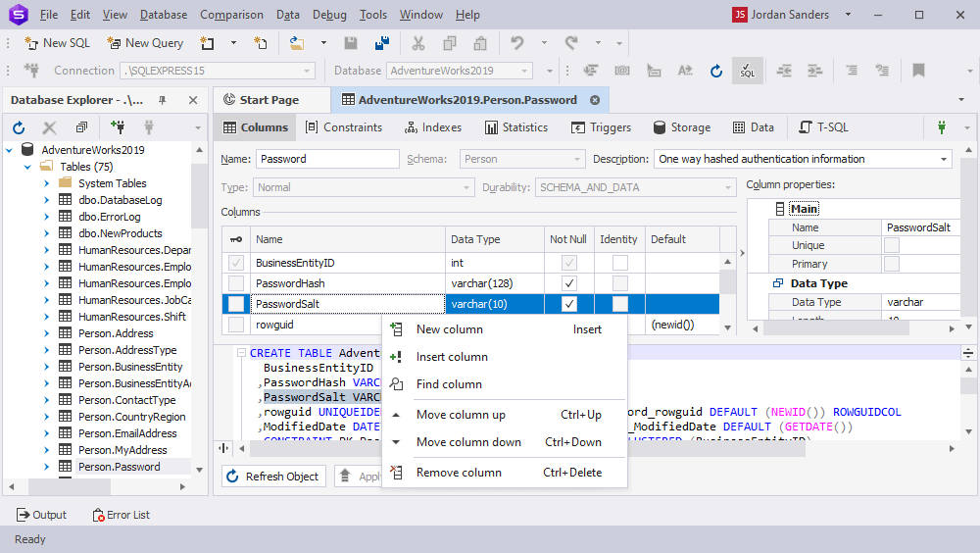
Task: Open the Error List panel
Action: click(121, 515)
